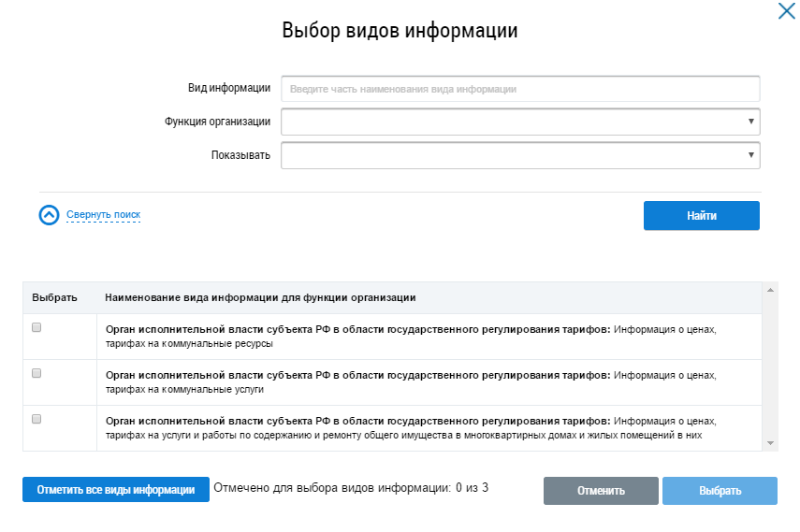
Task: Click the blue Выбрать confirm button
Action: (720, 491)
